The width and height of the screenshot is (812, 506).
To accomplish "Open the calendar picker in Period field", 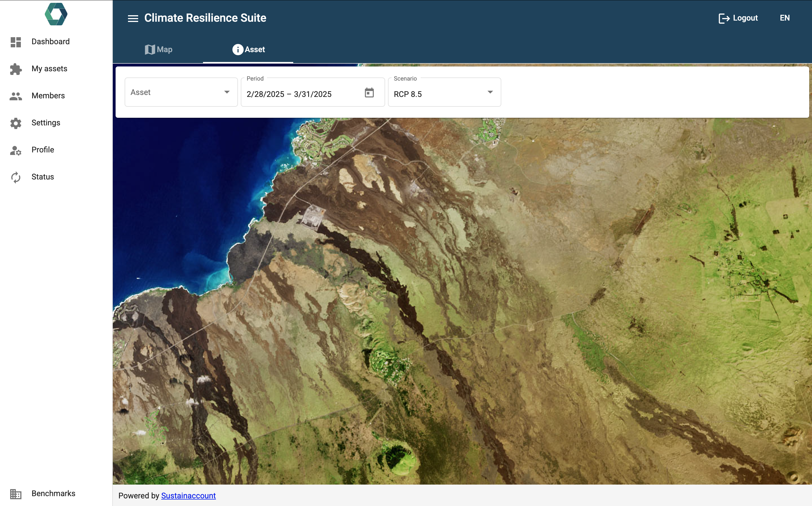I will point(369,93).
